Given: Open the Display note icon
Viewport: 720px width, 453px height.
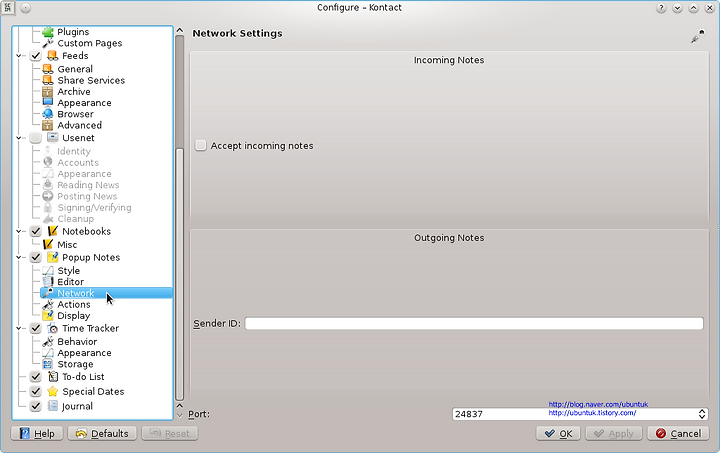Looking at the screenshot, I should (x=48, y=316).
